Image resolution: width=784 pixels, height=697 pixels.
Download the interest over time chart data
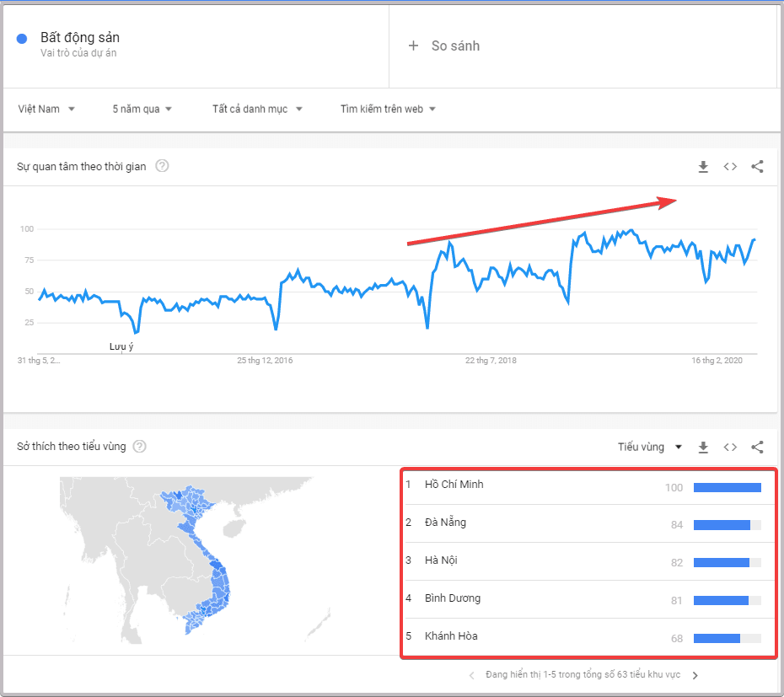(x=703, y=167)
